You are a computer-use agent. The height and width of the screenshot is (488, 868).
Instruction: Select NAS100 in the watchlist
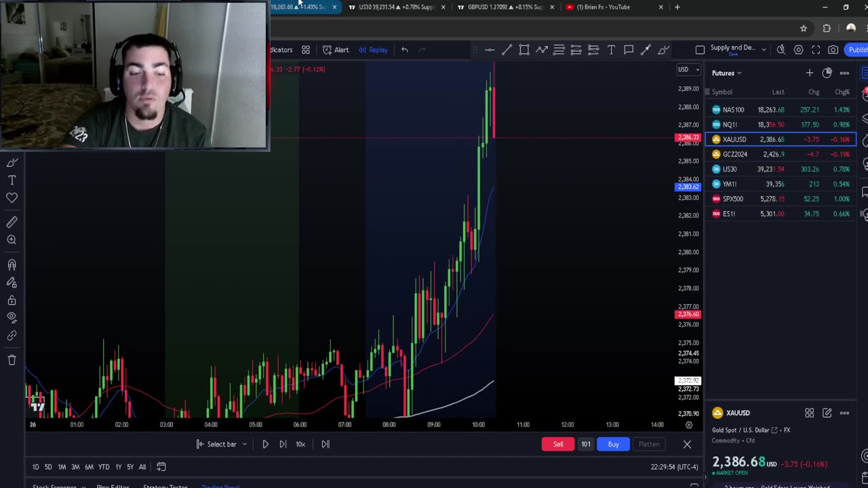[x=781, y=110]
